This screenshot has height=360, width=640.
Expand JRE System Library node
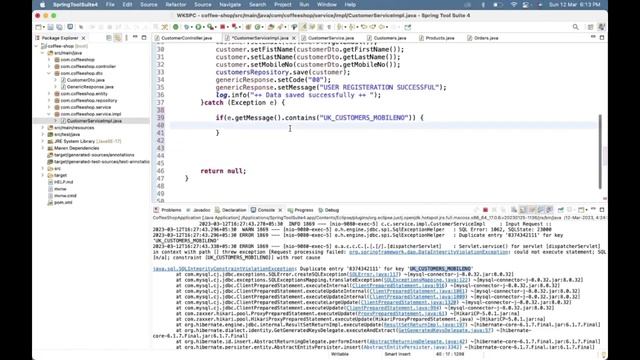tap(43, 141)
